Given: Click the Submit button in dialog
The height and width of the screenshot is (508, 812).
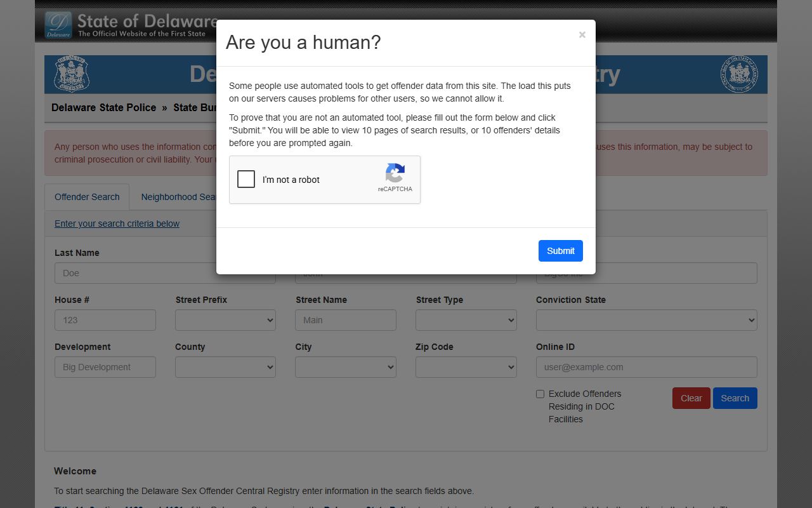Looking at the screenshot, I should [560, 251].
